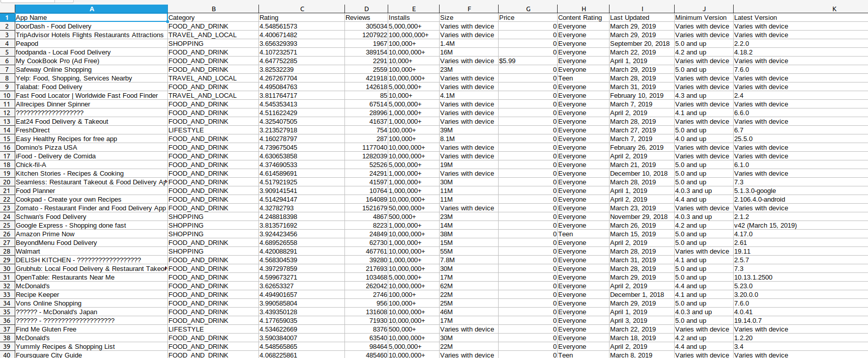The image size is (868, 358).
Task: Select the column A header
Action: (x=92, y=9)
